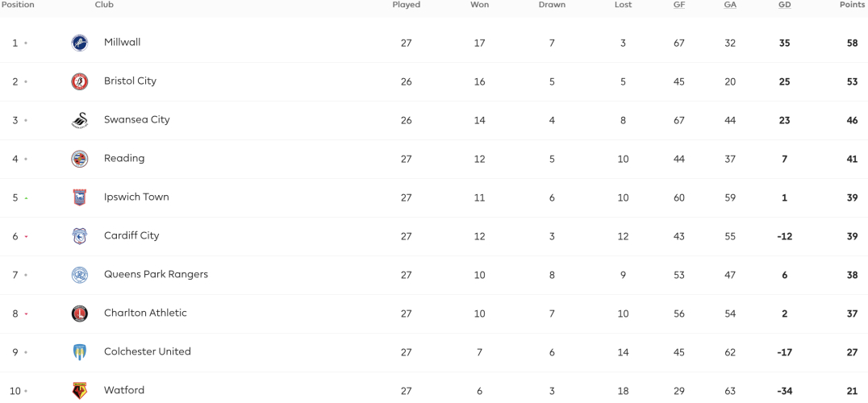
Task: Click the Ipswich Town club crest
Action: coord(80,197)
